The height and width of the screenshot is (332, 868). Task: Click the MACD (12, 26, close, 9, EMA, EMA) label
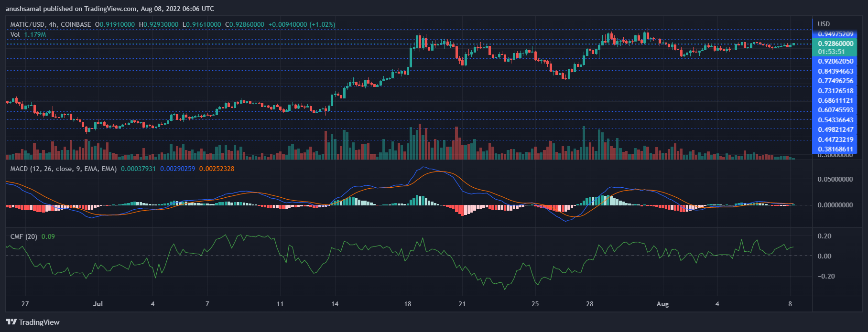click(64, 169)
